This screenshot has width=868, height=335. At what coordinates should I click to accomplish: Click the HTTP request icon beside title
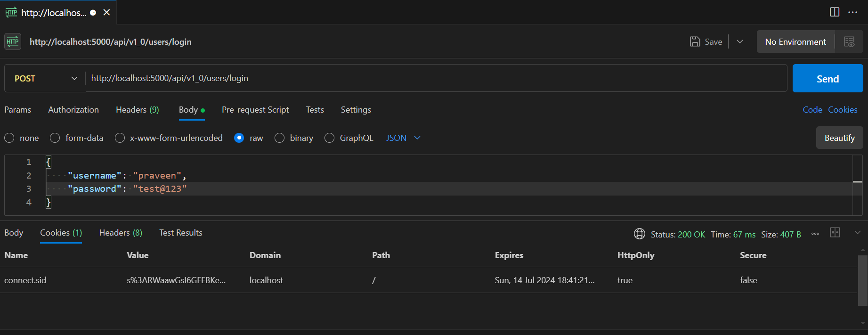13,41
